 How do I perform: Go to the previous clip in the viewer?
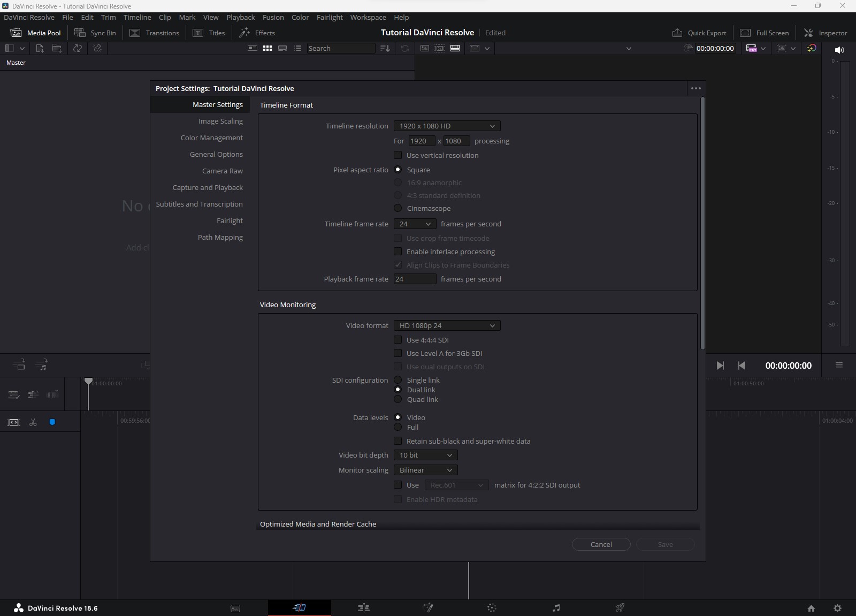click(x=742, y=366)
